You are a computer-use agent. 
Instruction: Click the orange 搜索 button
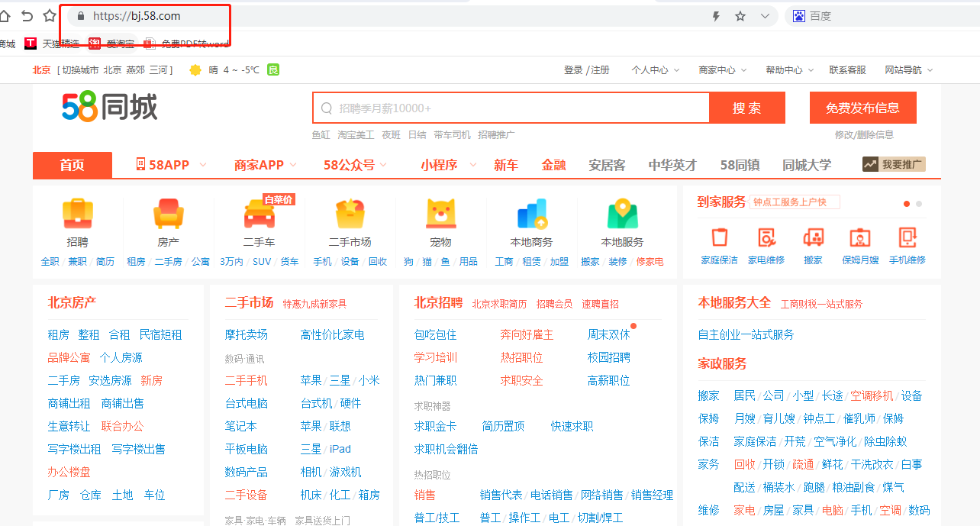click(x=746, y=108)
